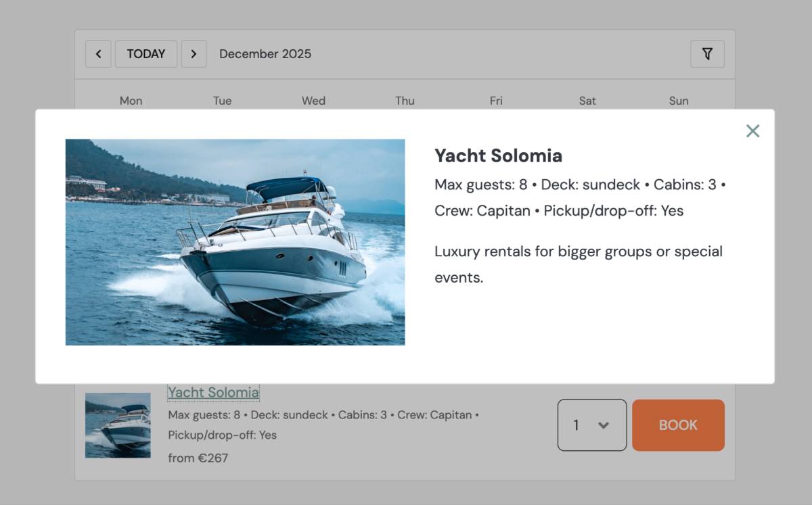Image resolution: width=812 pixels, height=505 pixels.
Task: Close the Yacht Solomia details popup
Action: coord(752,131)
